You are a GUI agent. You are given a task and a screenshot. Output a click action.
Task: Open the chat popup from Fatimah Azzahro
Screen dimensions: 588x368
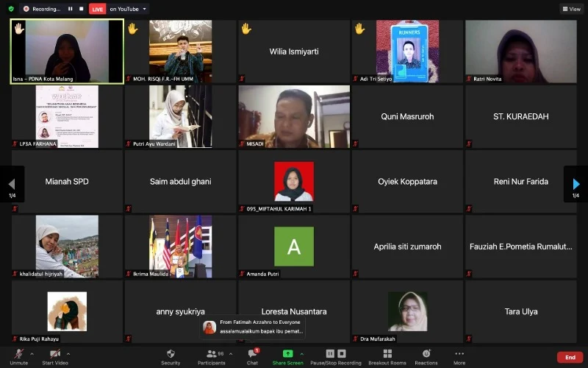pyautogui.click(x=252, y=327)
